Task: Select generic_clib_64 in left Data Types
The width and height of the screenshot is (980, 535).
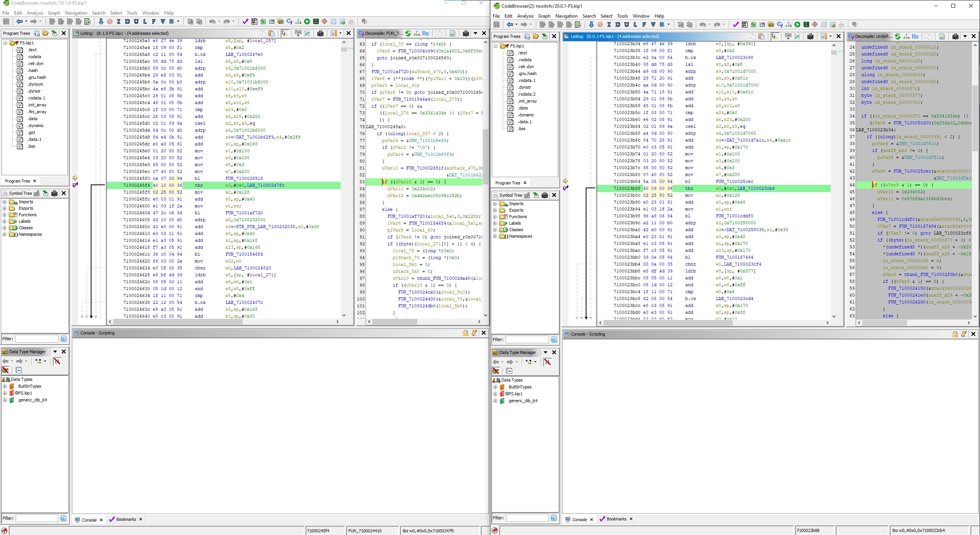Action: 33,400
